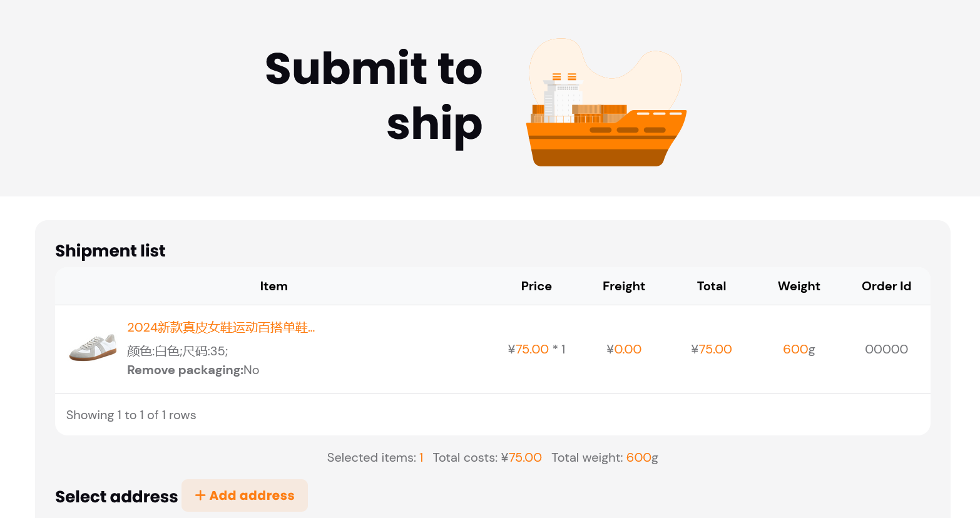Click the Showing 1 to 1 rows text
980x518 pixels.
tap(131, 415)
